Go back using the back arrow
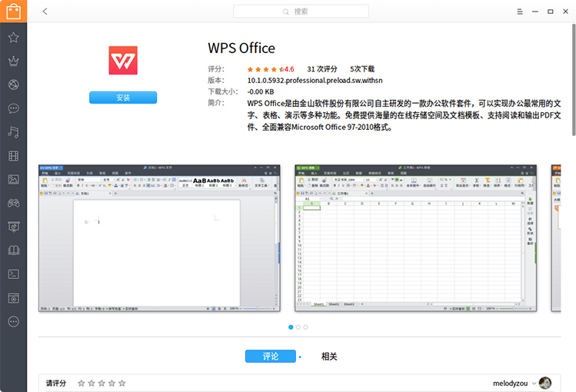The image size is (576, 392). (x=45, y=12)
